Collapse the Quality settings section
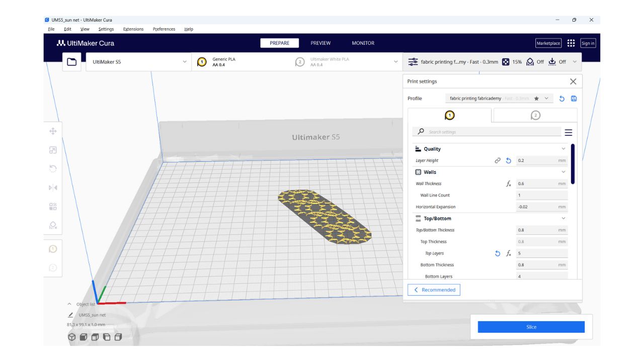Screen dimensions: 644x362 coord(563,149)
